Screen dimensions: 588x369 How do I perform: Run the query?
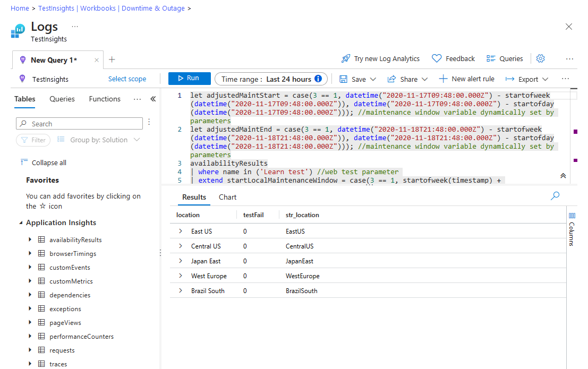(189, 79)
